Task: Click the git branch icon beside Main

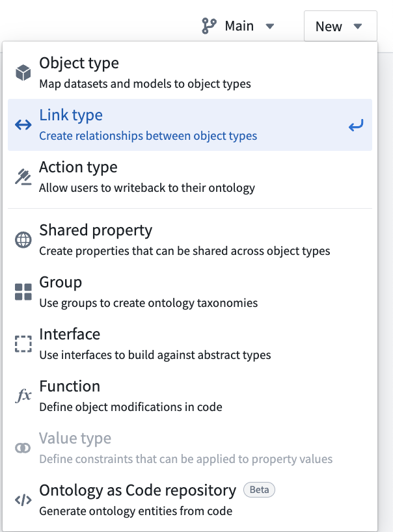Action: click(209, 26)
